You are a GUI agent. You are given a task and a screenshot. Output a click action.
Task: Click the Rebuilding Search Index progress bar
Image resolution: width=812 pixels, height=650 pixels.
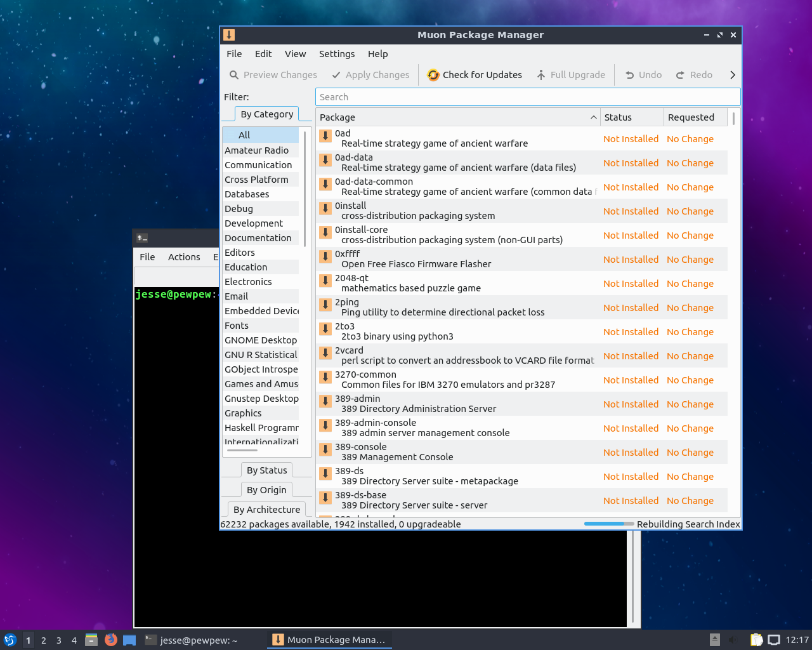point(609,524)
